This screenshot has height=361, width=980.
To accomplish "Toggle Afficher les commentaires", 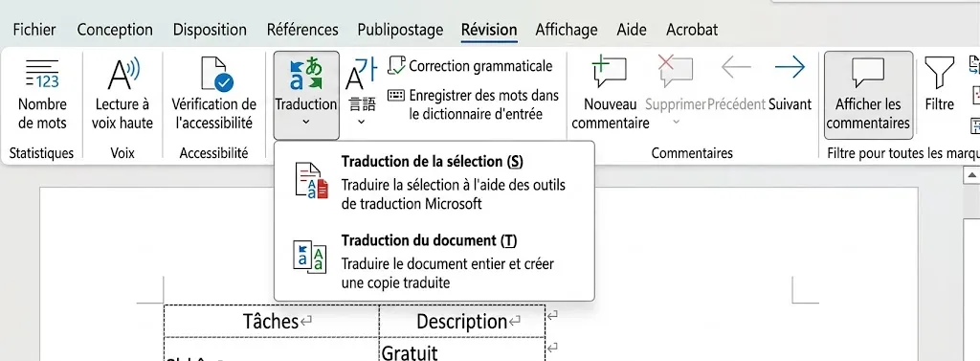I will coord(868,95).
